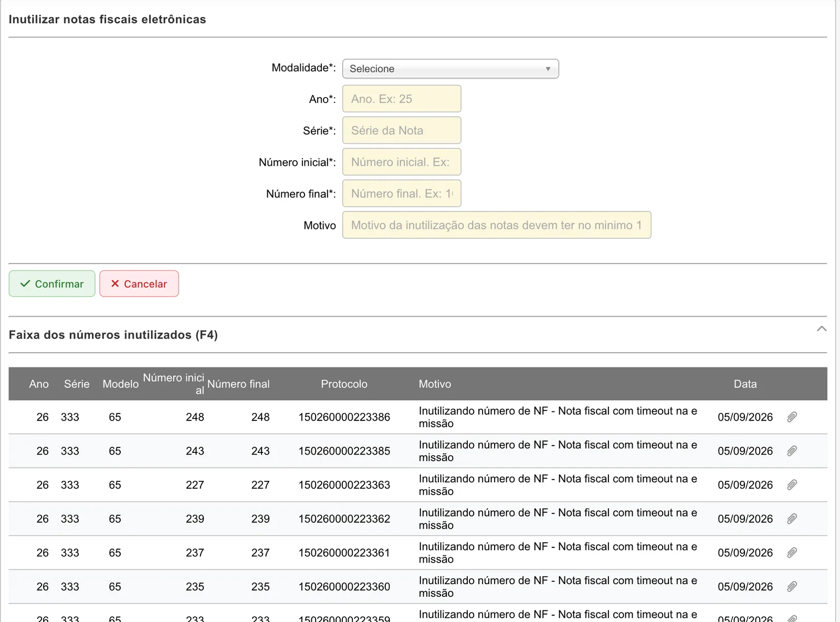Viewport: 840px width, 622px height.
Task: Select the Data column header
Action: coord(745,384)
